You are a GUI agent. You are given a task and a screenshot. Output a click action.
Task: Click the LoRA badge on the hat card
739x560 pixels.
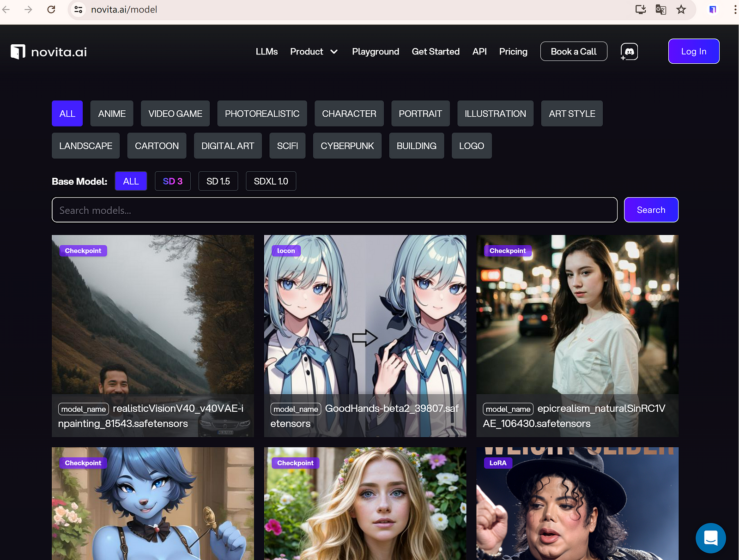click(x=498, y=463)
